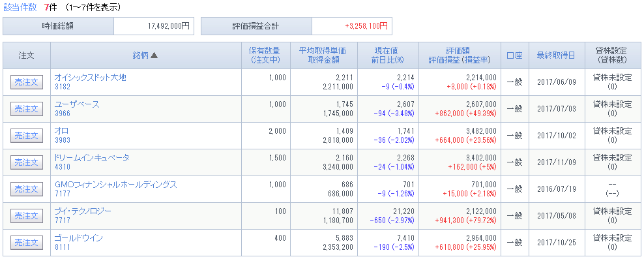Viewport: 644px width, 259px height.
Task: Click acquisition date 2017/11/09
Action: 557,162
